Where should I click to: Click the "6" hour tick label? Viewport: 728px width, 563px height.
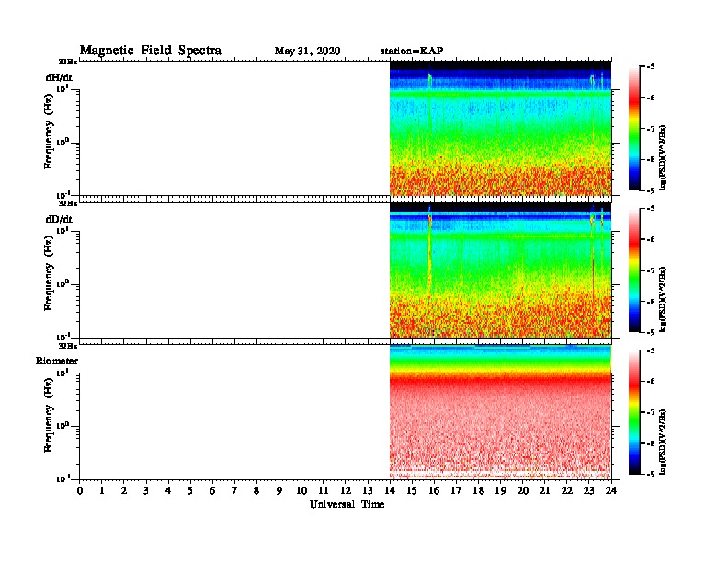(x=212, y=490)
